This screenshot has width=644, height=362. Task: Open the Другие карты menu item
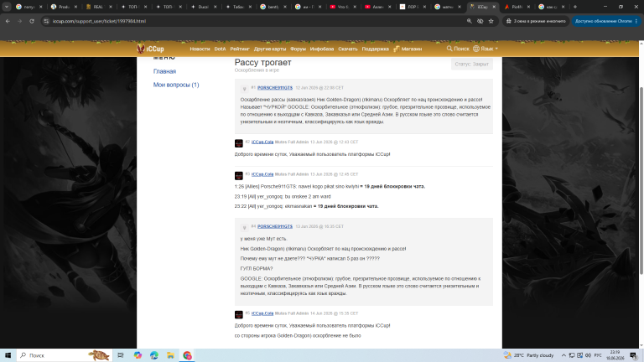click(x=270, y=49)
